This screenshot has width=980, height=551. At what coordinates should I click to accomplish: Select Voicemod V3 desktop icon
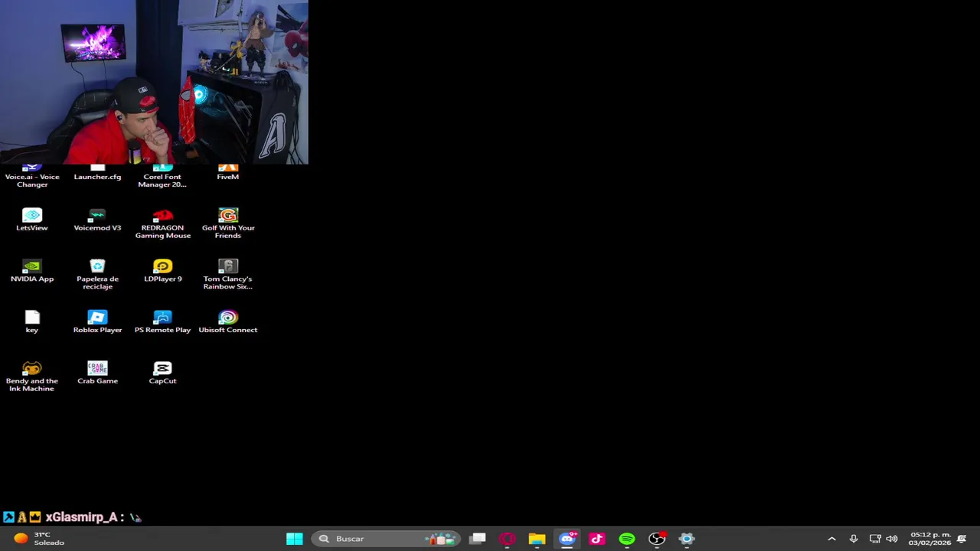97,220
